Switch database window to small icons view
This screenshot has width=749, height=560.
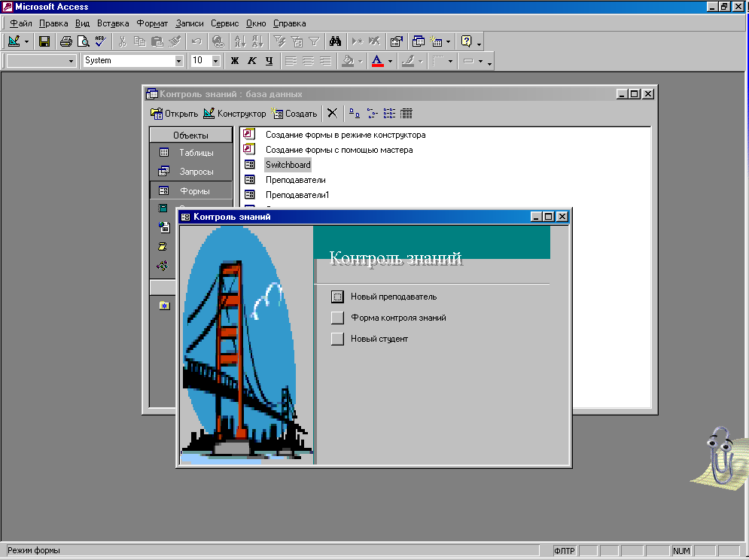pos(372,113)
